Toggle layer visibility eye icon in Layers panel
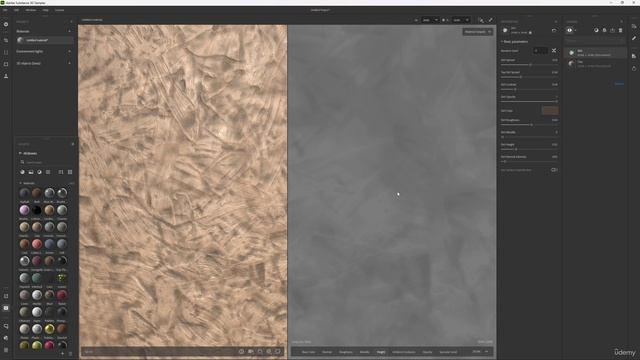The width and height of the screenshot is (640, 360). click(569, 30)
